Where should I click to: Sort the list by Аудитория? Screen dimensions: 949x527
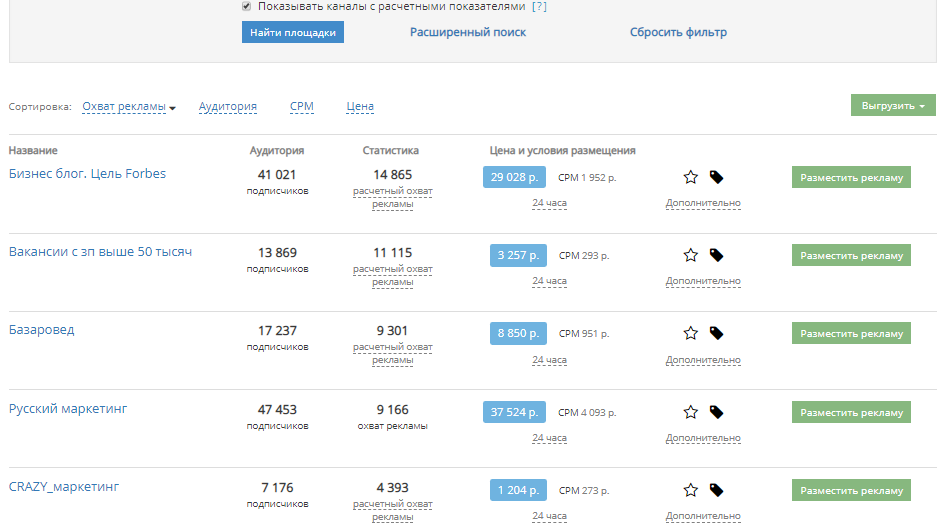coord(227,106)
